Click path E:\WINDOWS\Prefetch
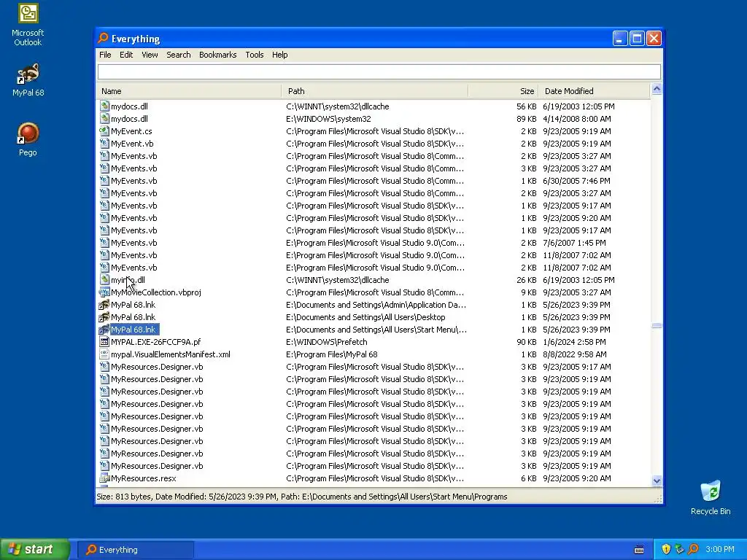This screenshot has width=747, height=560. point(326,341)
